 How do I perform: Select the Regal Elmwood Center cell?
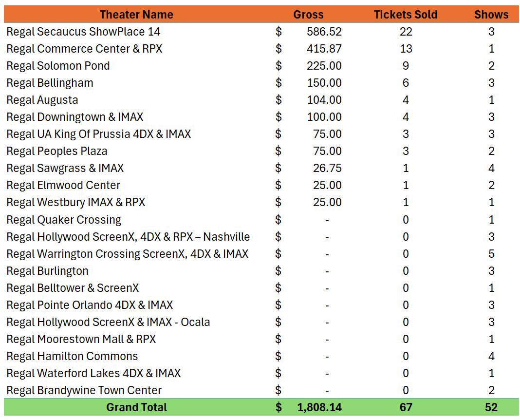(x=63, y=185)
